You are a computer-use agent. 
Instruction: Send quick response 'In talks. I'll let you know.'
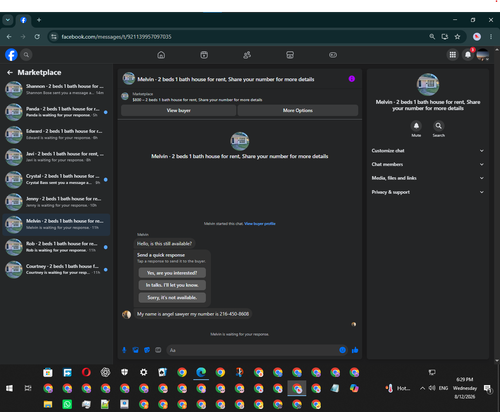click(x=172, y=285)
